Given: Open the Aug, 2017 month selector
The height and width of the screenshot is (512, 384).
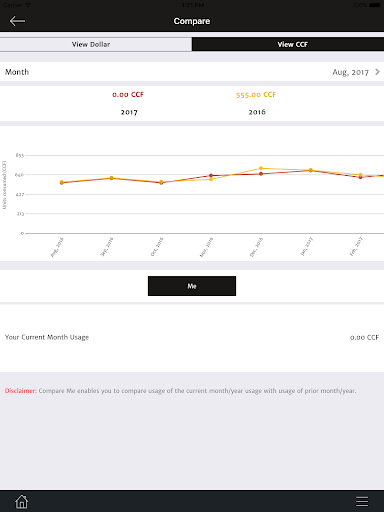Looking at the screenshot, I should 350,72.
